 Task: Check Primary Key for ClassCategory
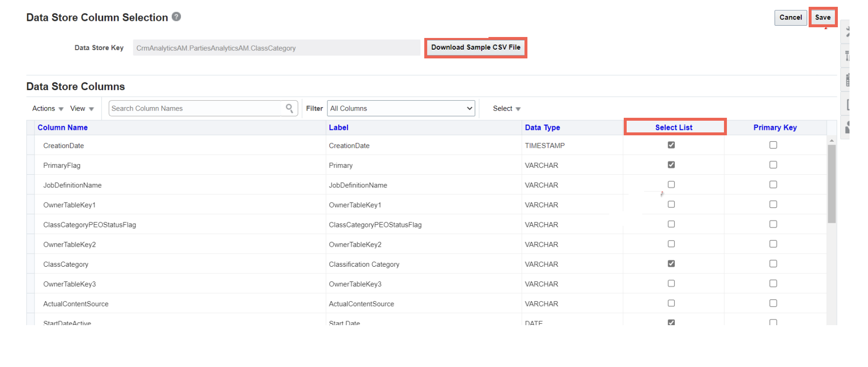point(773,263)
